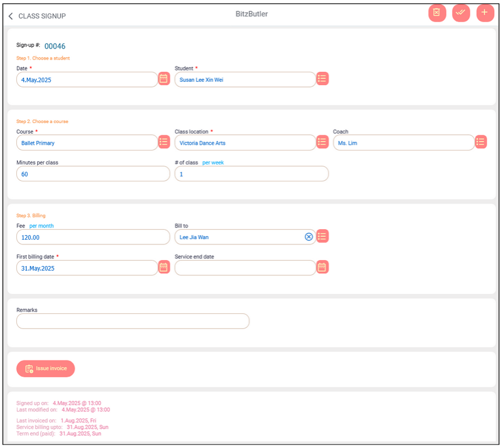
Task: Open the Coach selection list
Action: tap(481, 142)
